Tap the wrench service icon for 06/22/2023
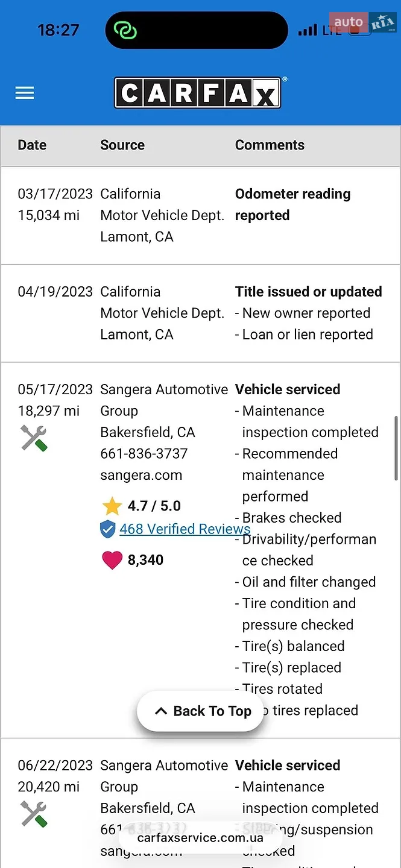The width and height of the screenshot is (401, 868). [34, 814]
